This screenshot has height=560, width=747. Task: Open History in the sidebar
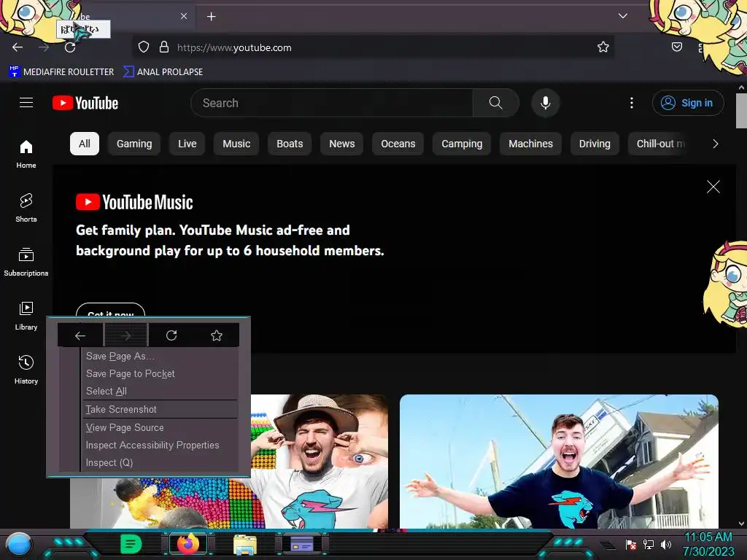coord(26,370)
